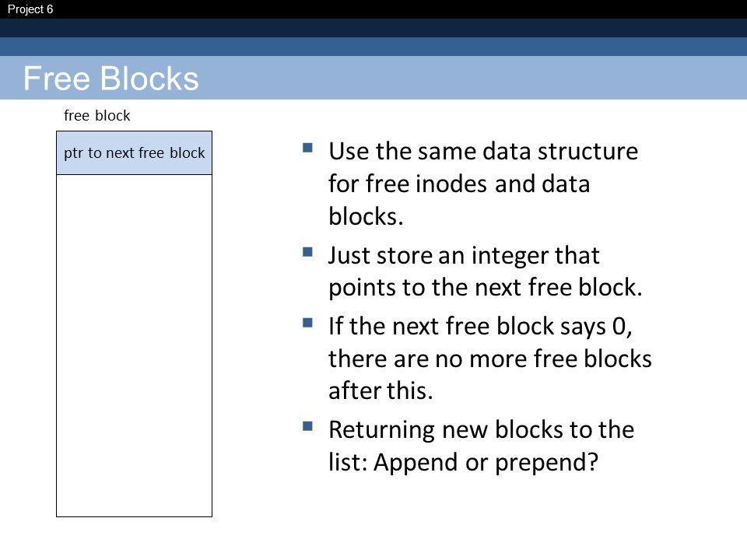
Task: Click the empty white area of free block diagram
Action: point(134,345)
